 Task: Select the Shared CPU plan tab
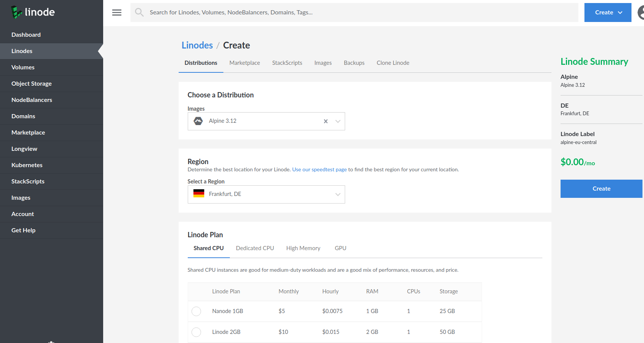tap(209, 248)
